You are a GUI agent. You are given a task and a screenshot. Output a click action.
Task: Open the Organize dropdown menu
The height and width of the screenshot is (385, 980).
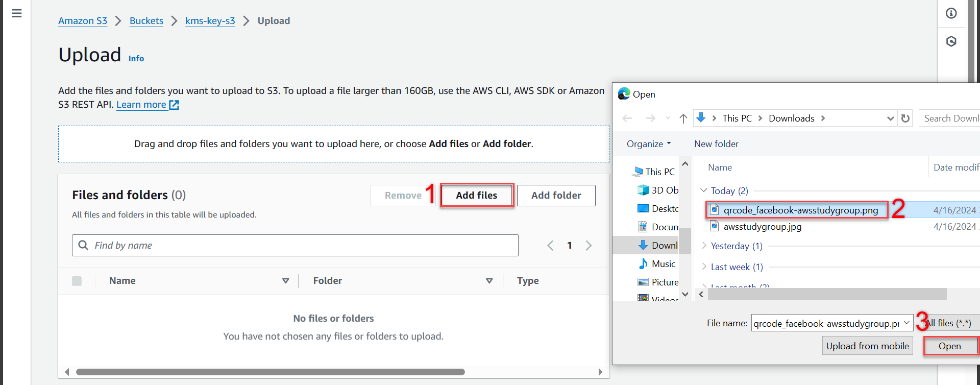[648, 144]
